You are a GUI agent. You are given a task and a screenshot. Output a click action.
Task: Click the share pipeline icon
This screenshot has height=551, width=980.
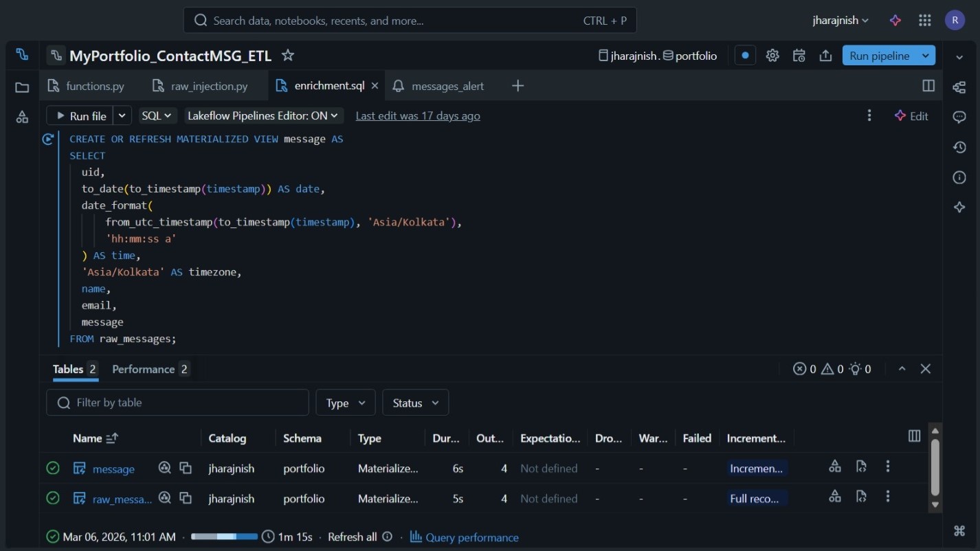pos(825,56)
